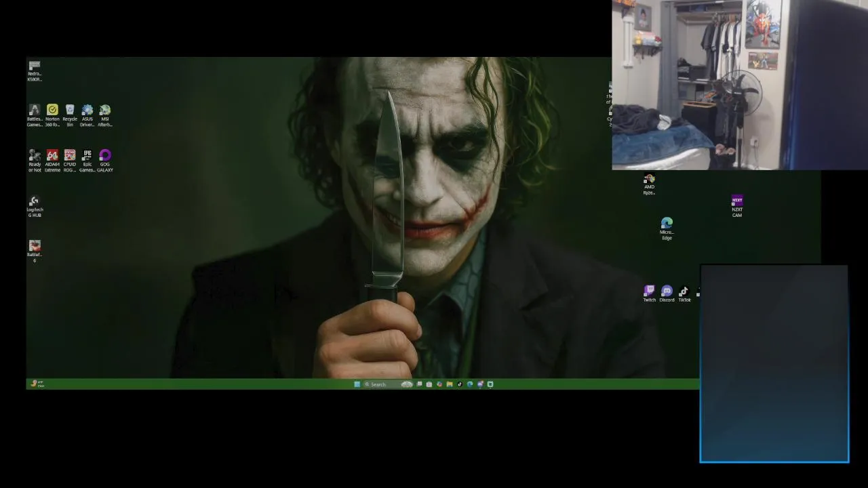Viewport: 868px width, 488px height.
Task: Launch MSI Afterburner from the desktop
Action: [105, 116]
